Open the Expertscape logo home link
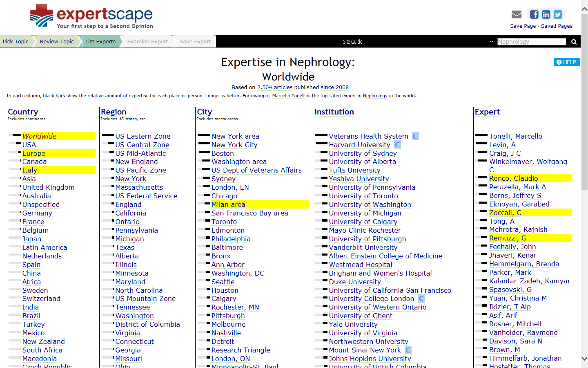Image resolution: width=588 pixels, height=368 pixels. (x=91, y=17)
